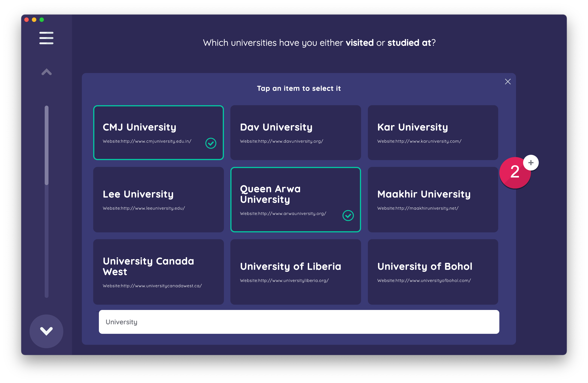Click the sidebar vertical scrollbar thumb
This screenshot has height=383, width=588.
(46, 145)
